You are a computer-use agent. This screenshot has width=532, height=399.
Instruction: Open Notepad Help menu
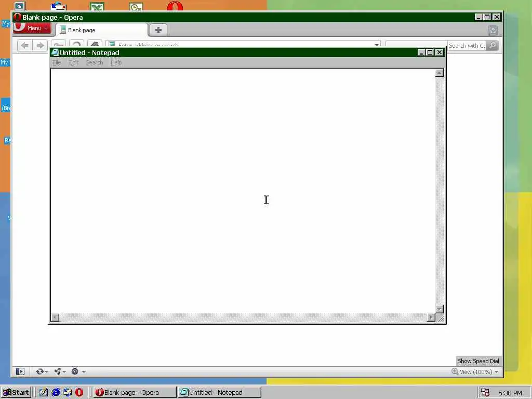pyautogui.click(x=116, y=62)
